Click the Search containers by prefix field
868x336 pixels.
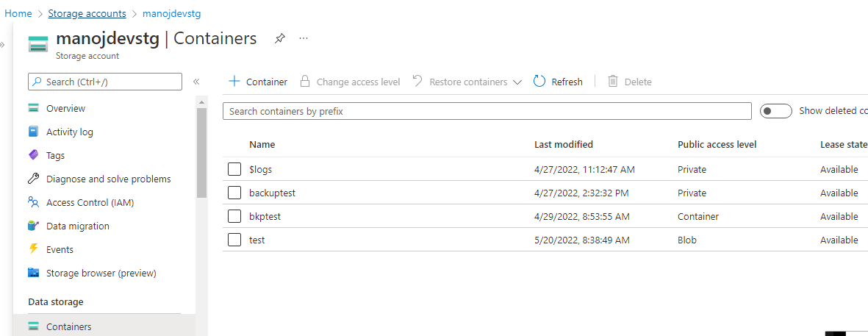(x=487, y=112)
